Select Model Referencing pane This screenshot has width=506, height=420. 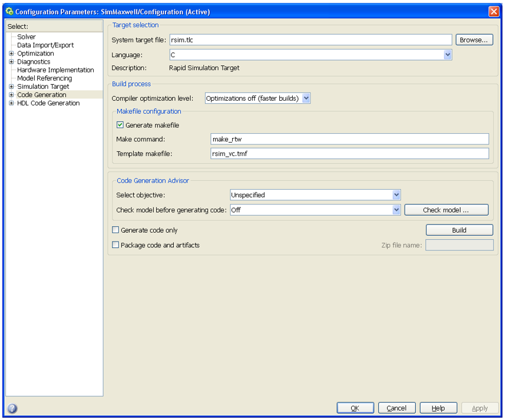[x=45, y=78]
